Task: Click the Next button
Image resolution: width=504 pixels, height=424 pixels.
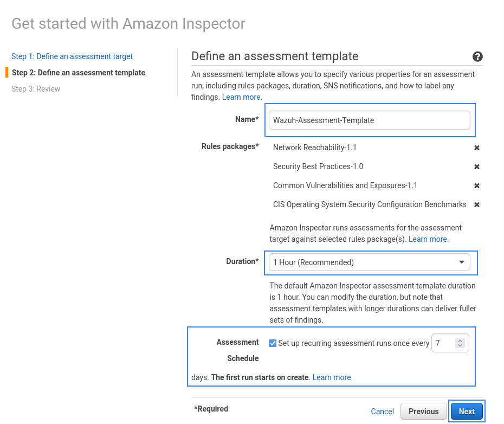Action: tap(467, 412)
